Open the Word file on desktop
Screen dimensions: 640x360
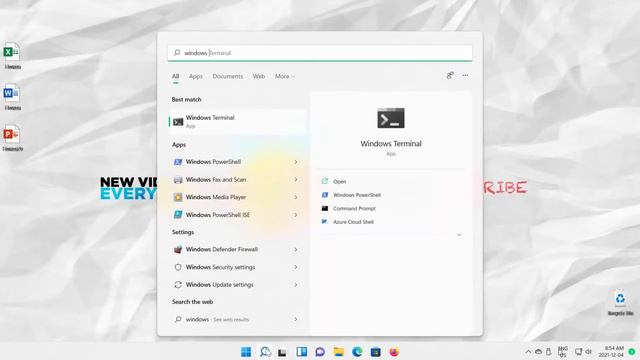point(12,97)
